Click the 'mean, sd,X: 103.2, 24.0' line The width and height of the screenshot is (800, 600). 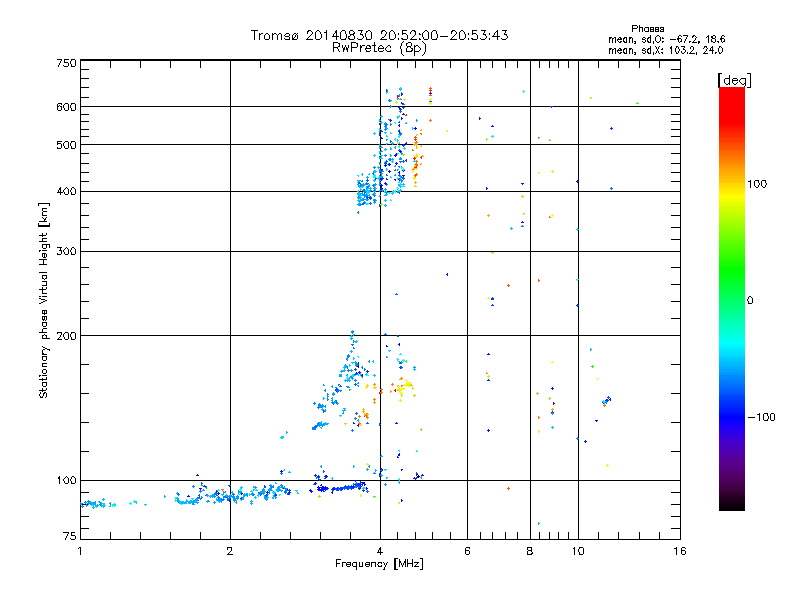point(665,50)
